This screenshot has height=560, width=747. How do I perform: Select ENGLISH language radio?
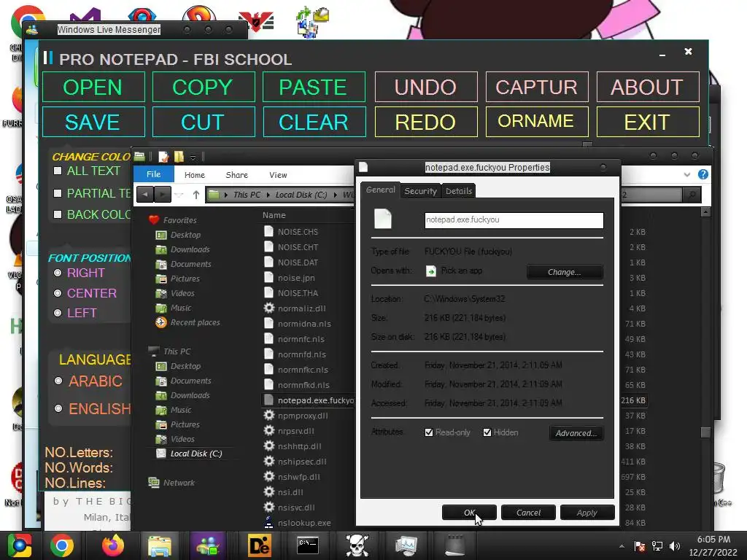point(58,408)
